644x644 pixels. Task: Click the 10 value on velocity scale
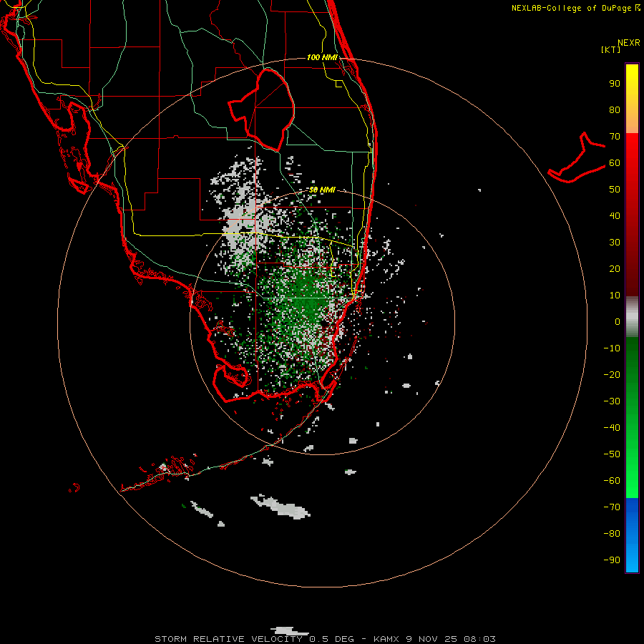point(615,296)
